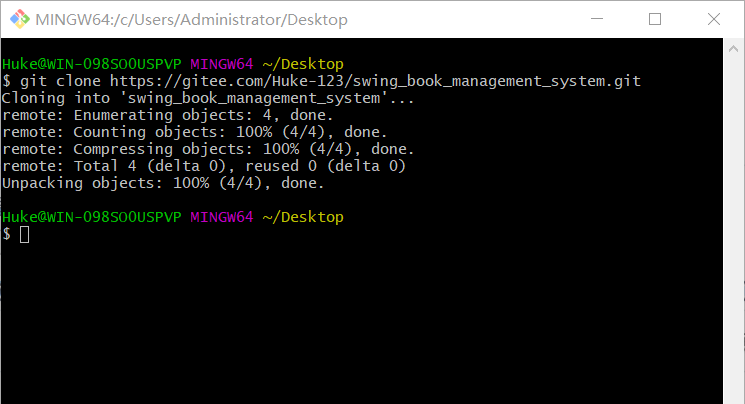Click the 'Enumerating objects' output line
The width and height of the screenshot is (745, 404).
(168, 115)
